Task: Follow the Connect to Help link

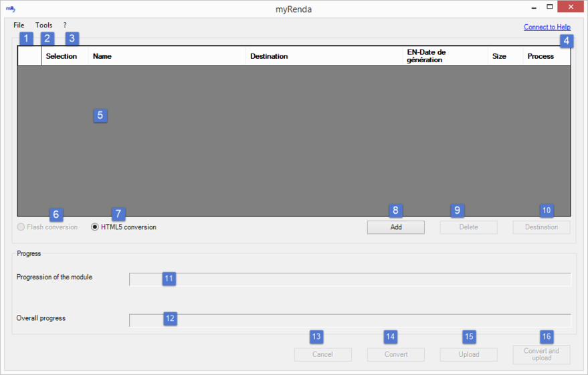Action: click(547, 27)
